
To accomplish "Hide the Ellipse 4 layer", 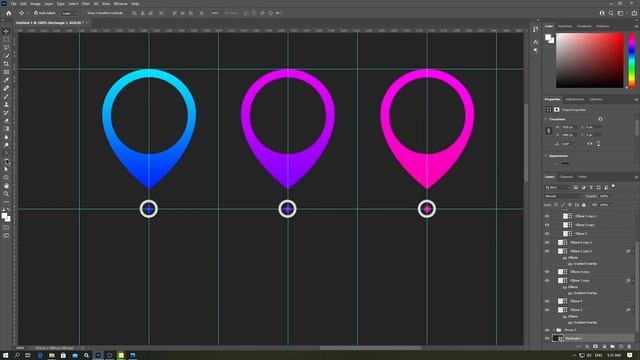I will [547, 301].
